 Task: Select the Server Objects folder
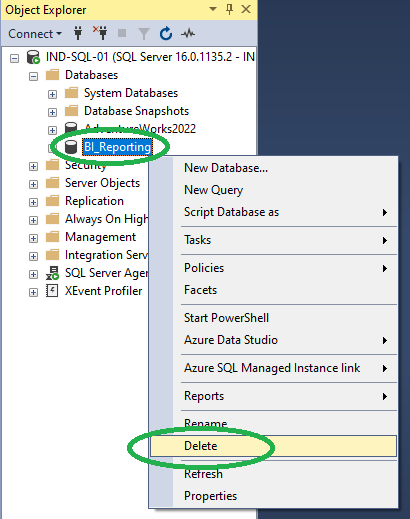(102, 183)
